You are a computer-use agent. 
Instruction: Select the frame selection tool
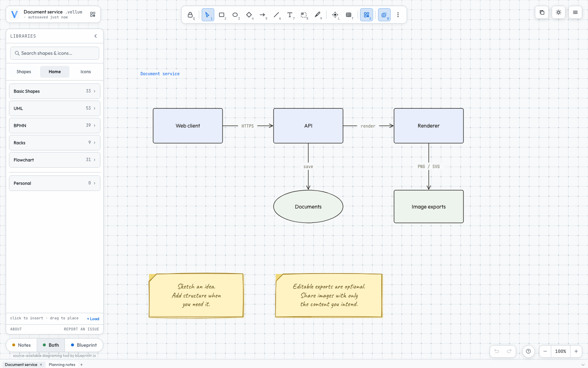pyautogui.click(x=304, y=15)
